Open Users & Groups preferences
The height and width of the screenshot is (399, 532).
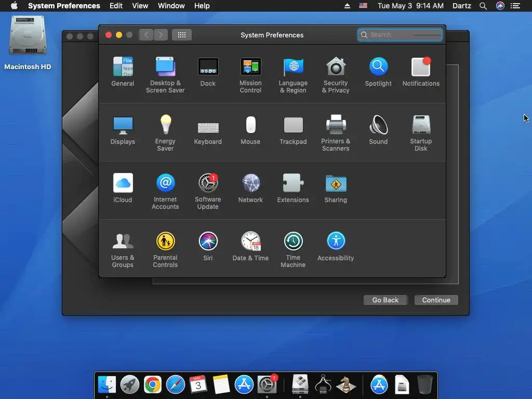(x=123, y=250)
